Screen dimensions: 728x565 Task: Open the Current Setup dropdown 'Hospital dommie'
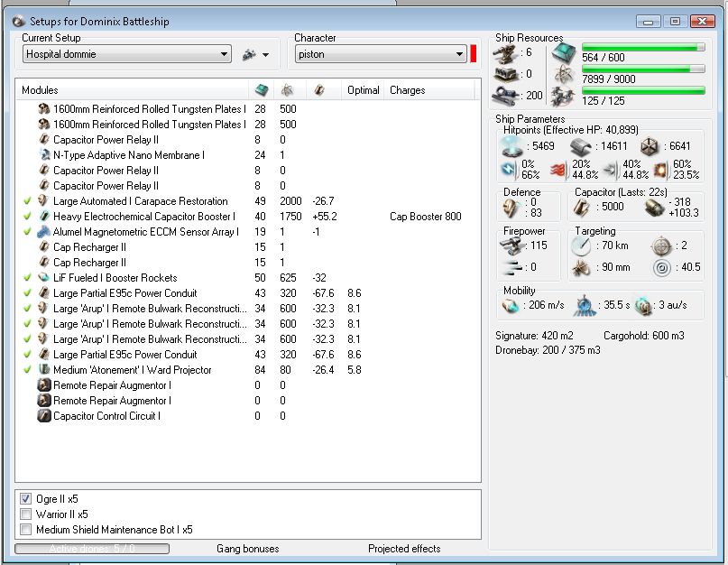click(127, 54)
